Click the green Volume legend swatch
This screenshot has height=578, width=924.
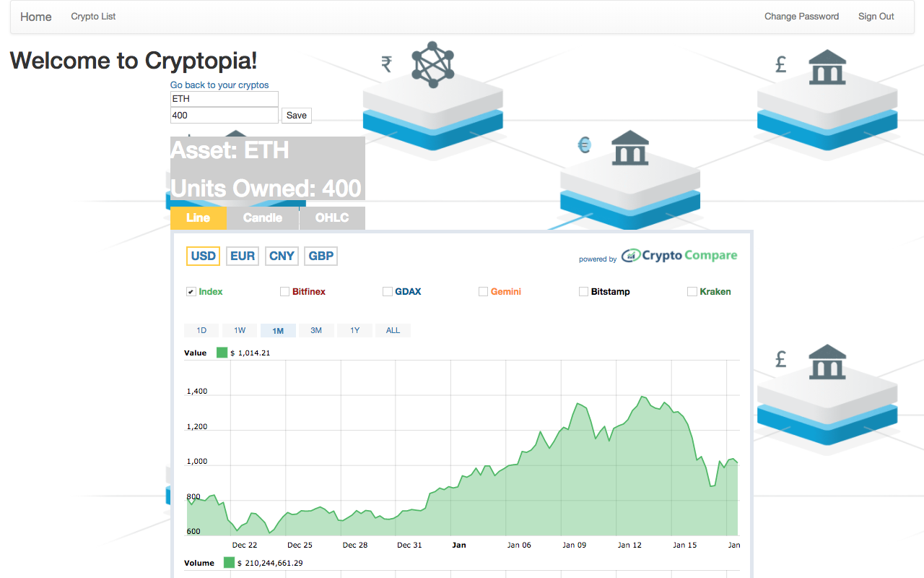[x=229, y=563]
